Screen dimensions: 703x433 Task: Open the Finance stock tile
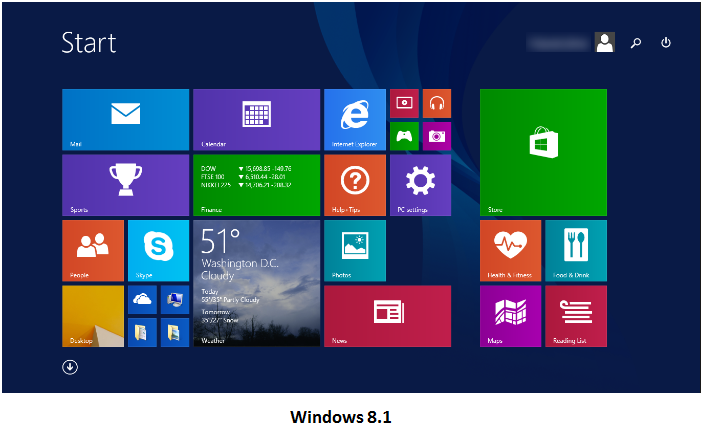pyautogui.click(x=256, y=185)
